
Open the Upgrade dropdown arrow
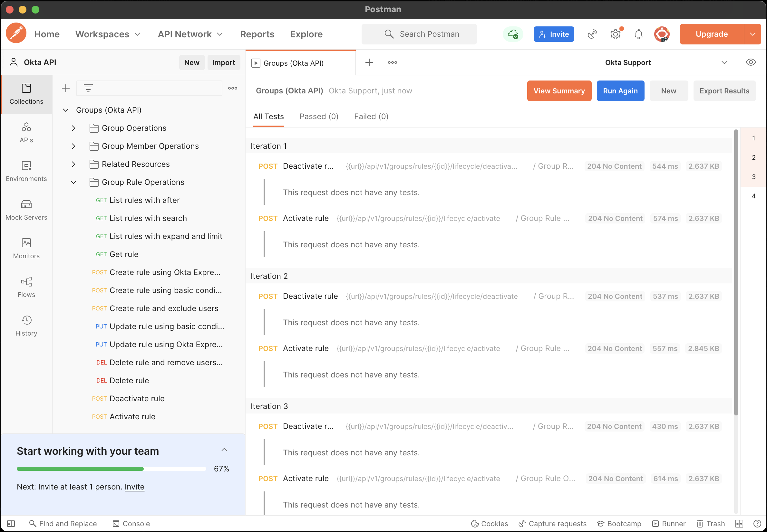tap(753, 34)
